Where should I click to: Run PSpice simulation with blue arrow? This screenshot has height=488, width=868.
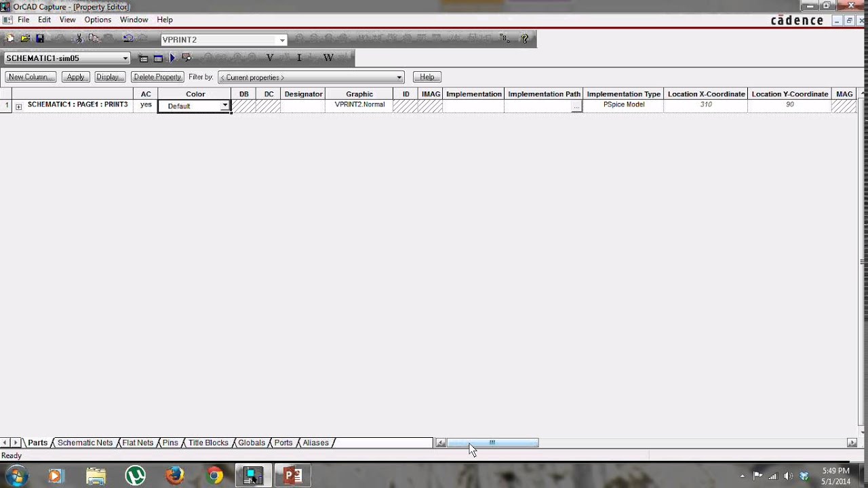click(172, 58)
